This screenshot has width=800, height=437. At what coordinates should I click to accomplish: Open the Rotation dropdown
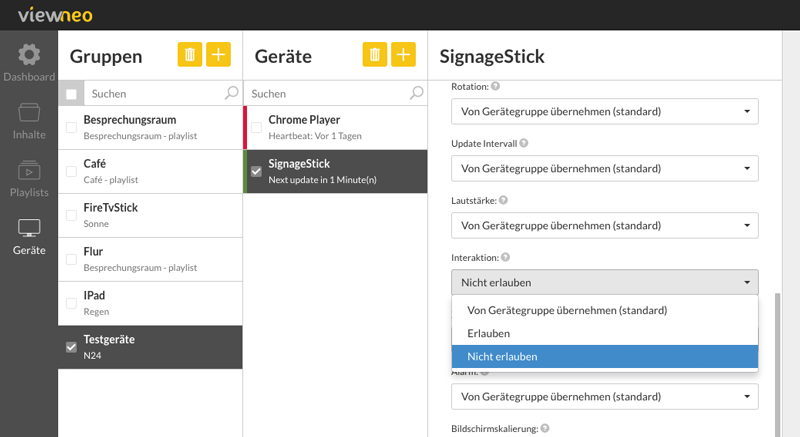(605, 111)
